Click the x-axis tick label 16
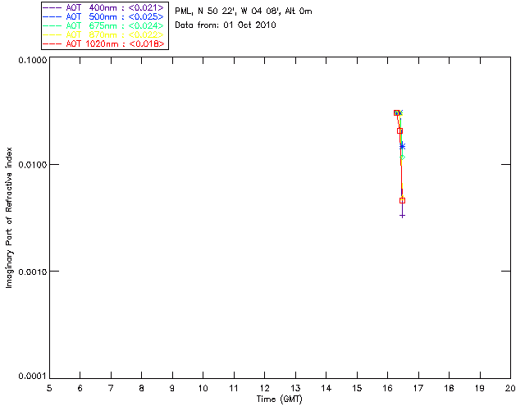 pos(388,388)
